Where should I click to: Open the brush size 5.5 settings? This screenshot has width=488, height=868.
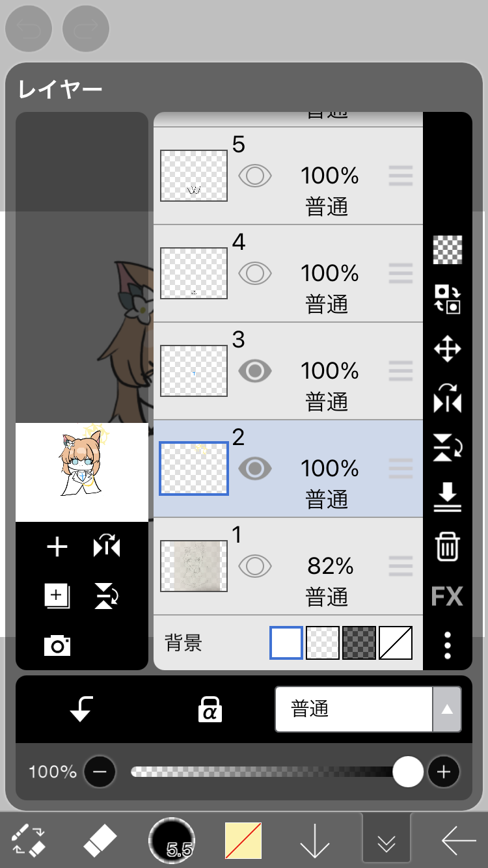(x=172, y=842)
